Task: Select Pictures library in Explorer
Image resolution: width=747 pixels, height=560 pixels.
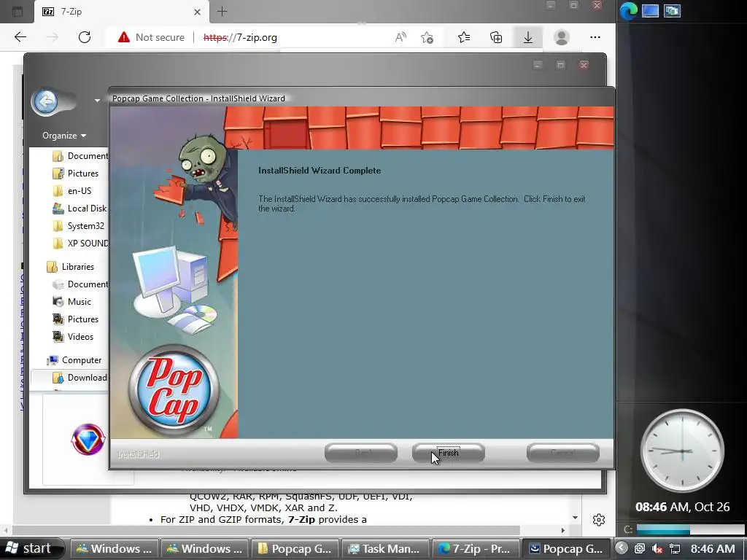Action: pos(76,319)
